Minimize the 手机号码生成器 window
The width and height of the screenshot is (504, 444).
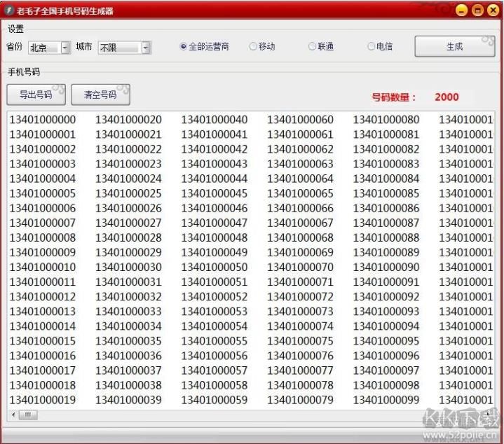tap(461, 11)
